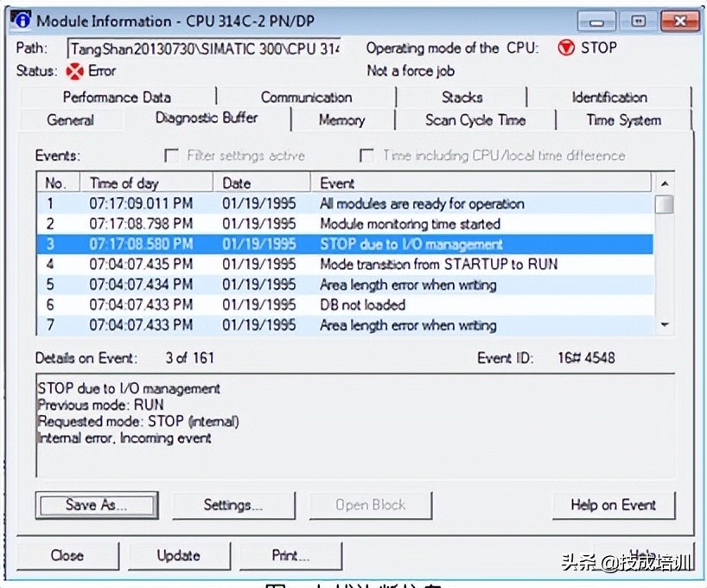Click the events list scroll down arrow
707x588 pixels.
click(664, 324)
